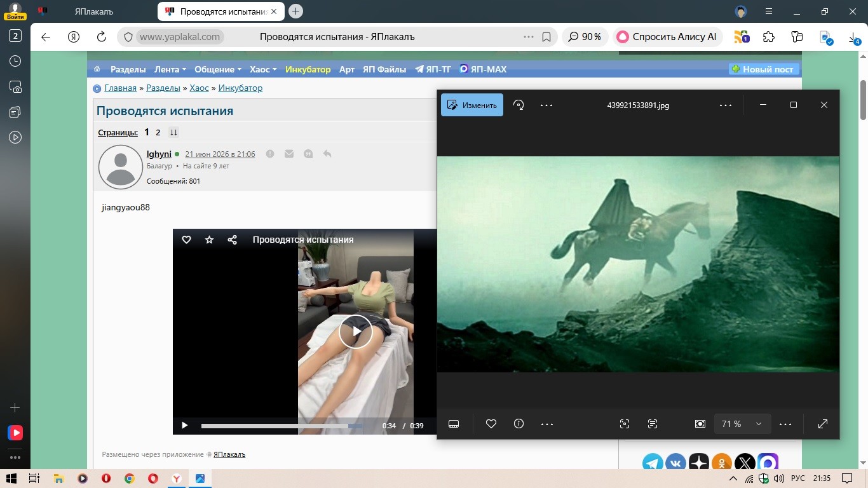Click the browser page vertical scrollbar
Screen dimensions: 868x488
click(x=863, y=99)
